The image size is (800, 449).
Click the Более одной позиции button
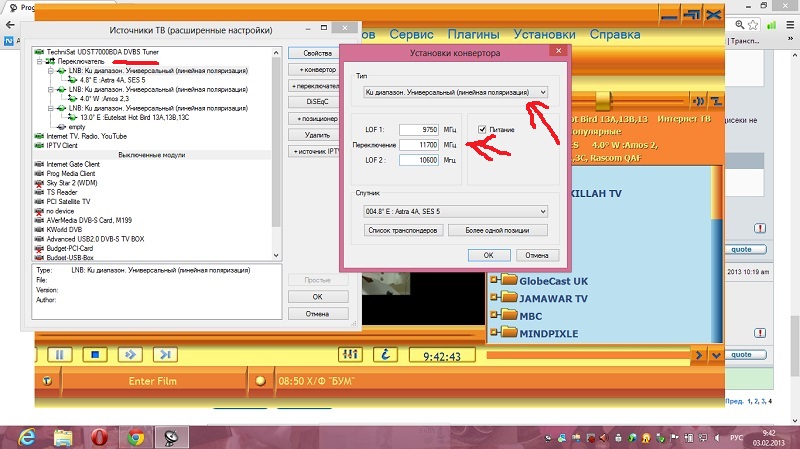[496, 230]
